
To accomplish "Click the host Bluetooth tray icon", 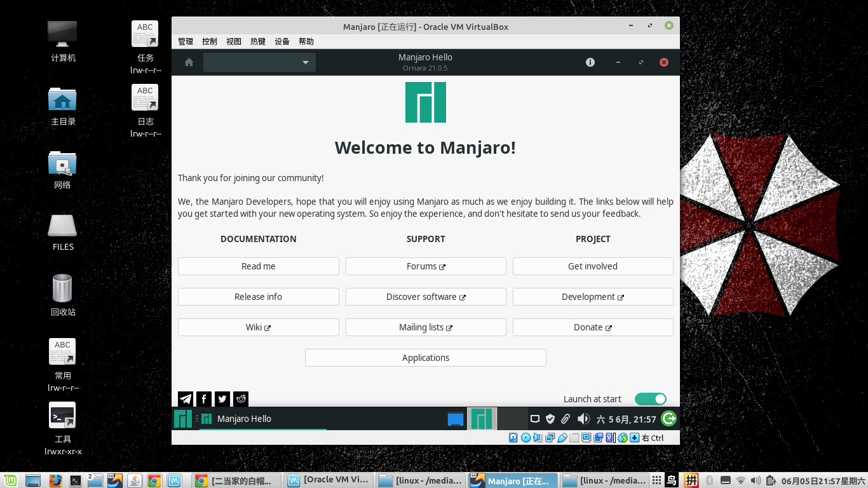I will [x=710, y=480].
